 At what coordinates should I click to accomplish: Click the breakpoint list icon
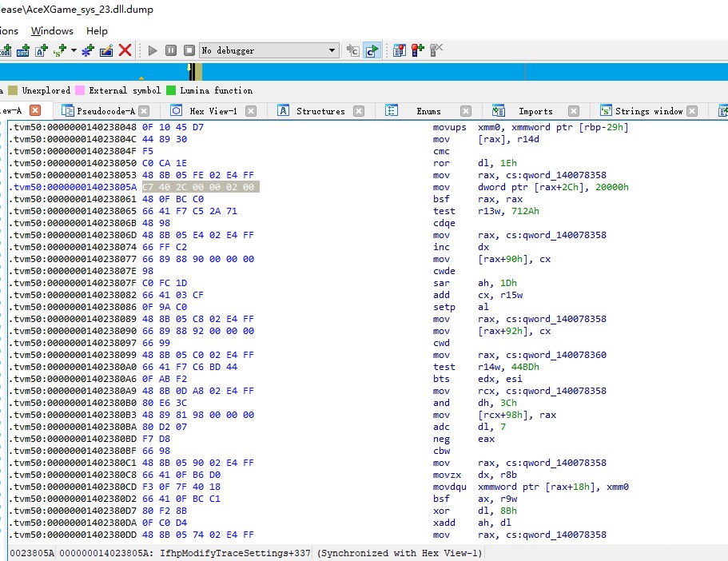pos(400,50)
